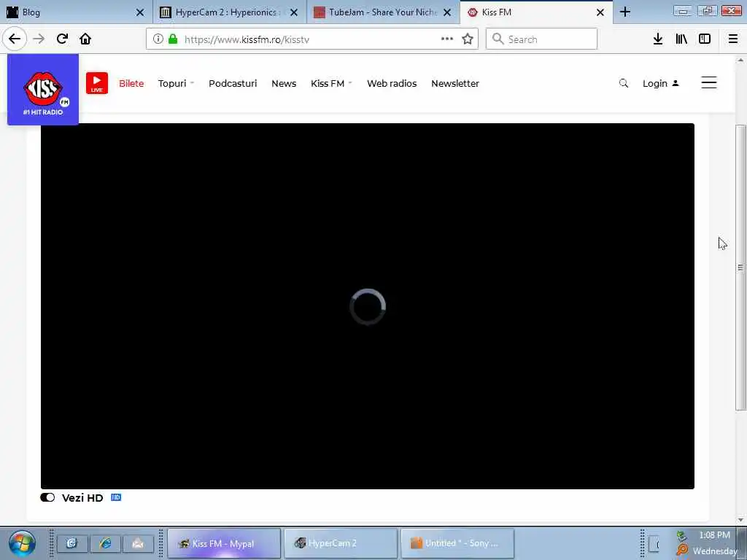The width and height of the screenshot is (747, 560).
Task: Open the Windows Start button
Action: (x=21, y=543)
